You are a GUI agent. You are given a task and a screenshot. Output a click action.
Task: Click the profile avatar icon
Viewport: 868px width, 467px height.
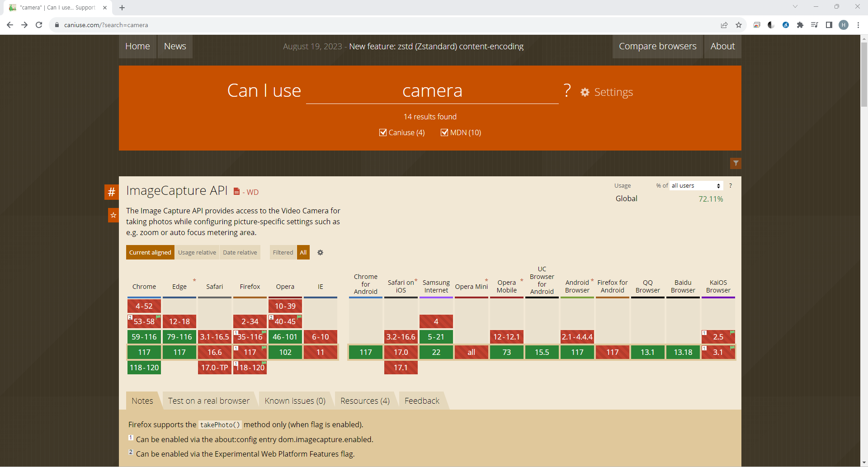(844, 25)
